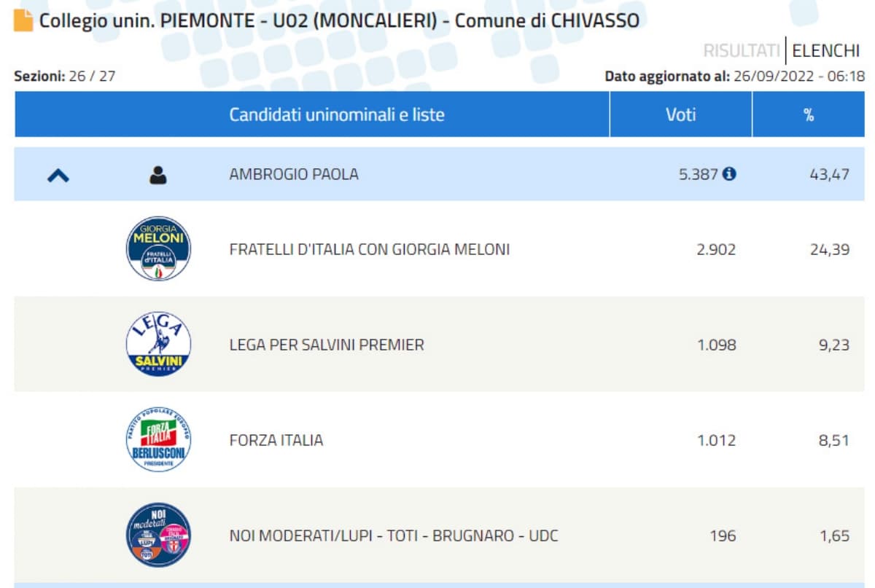Collapse the AMBROGIO PAOLA candidate row
This screenshot has height=588, width=875.
(x=58, y=175)
